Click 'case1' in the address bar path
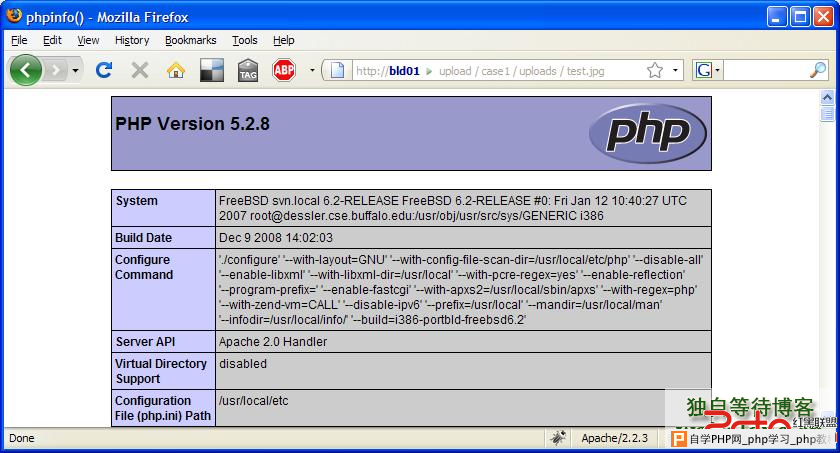840x453 pixels. pyautogui.click(x=496, y=71)
